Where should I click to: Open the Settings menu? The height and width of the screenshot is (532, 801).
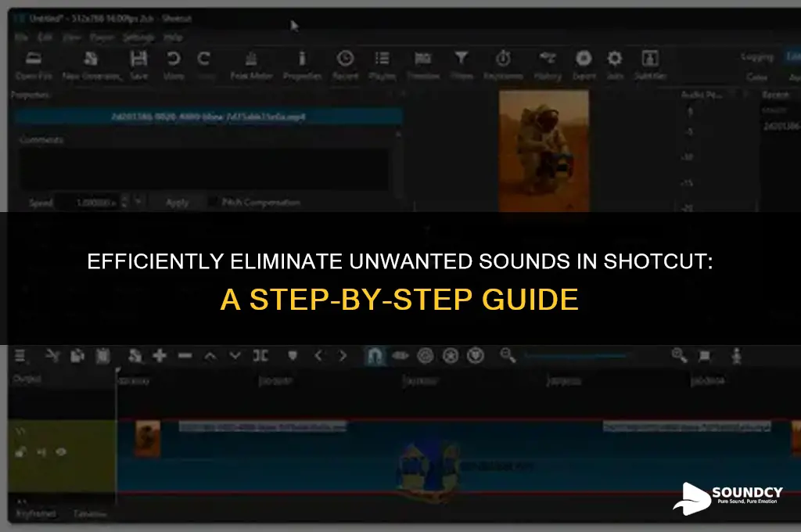[138, 38]
